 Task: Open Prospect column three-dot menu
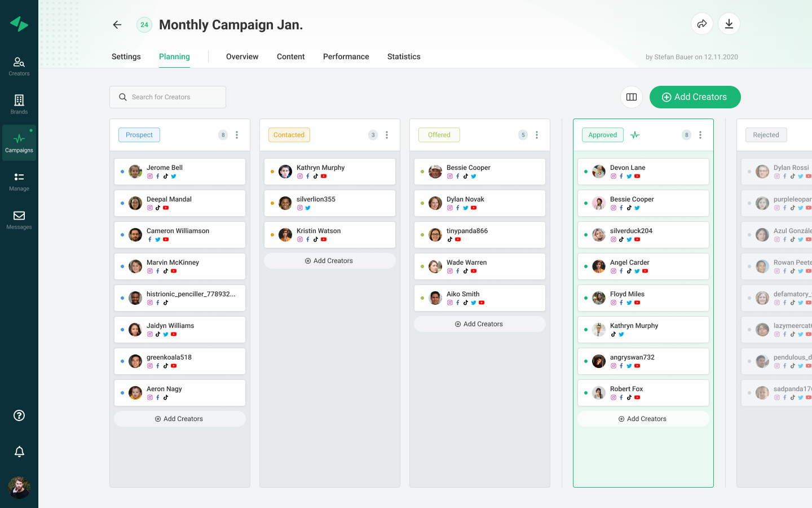click(237, 135)
